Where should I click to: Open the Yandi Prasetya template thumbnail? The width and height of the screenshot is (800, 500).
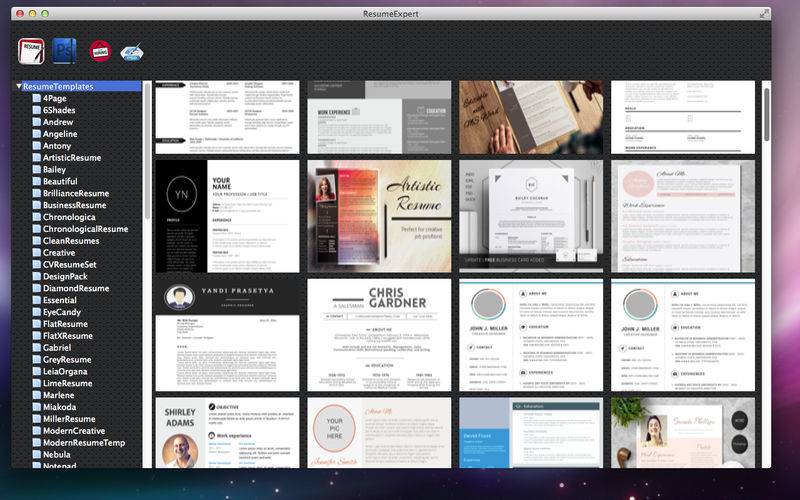click(227, 335)
